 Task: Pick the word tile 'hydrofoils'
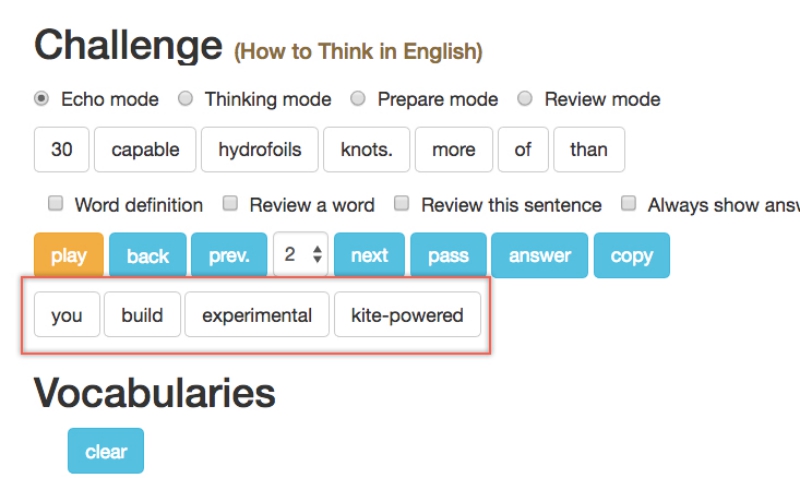point(259,150)
